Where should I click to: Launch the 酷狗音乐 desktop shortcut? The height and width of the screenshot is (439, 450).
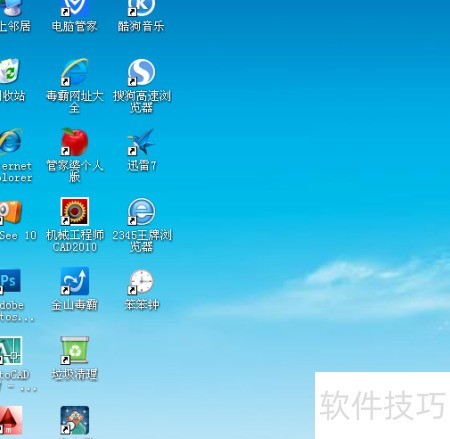141,8
